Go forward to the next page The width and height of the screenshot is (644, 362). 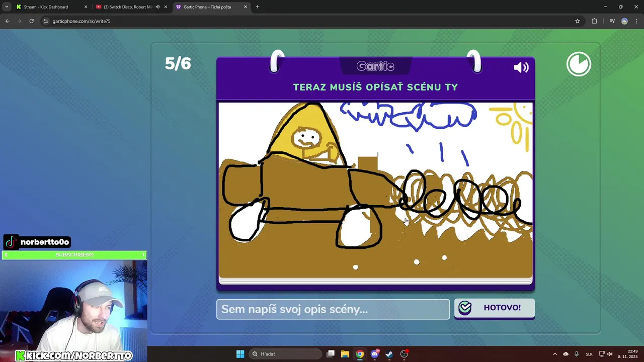20,21
